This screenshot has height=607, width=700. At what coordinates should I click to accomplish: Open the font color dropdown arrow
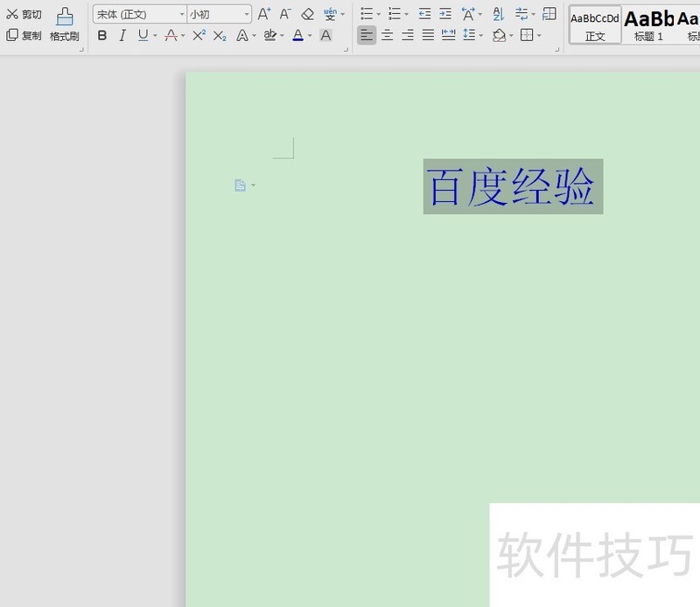click(x=310, y=36)
